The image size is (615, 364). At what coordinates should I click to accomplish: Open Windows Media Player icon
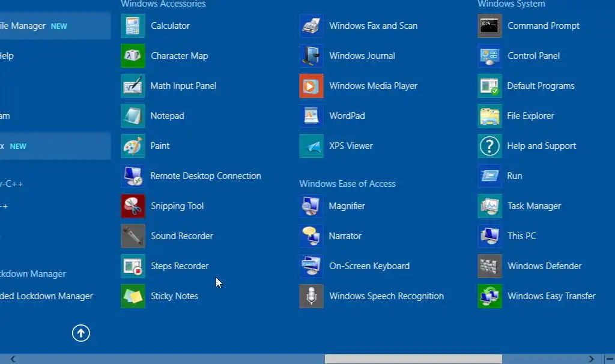[312, 86]
